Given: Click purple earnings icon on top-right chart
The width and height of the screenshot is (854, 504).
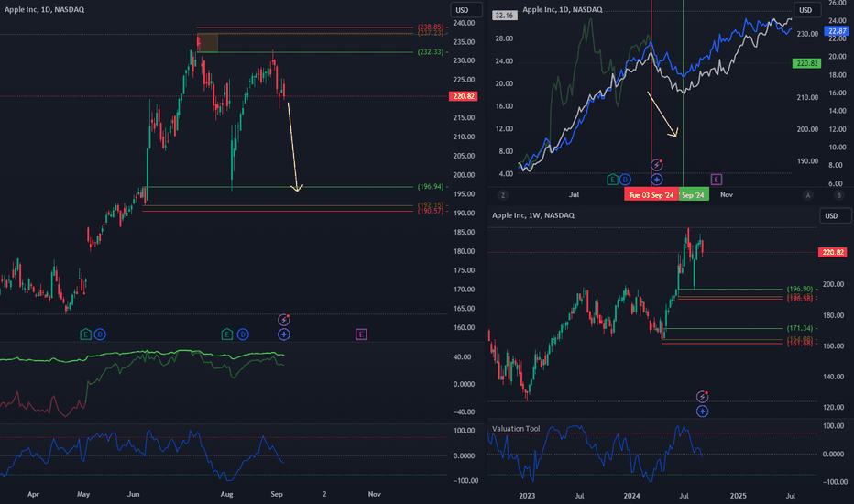Looking at the screenshot, I should coord(717,180).
